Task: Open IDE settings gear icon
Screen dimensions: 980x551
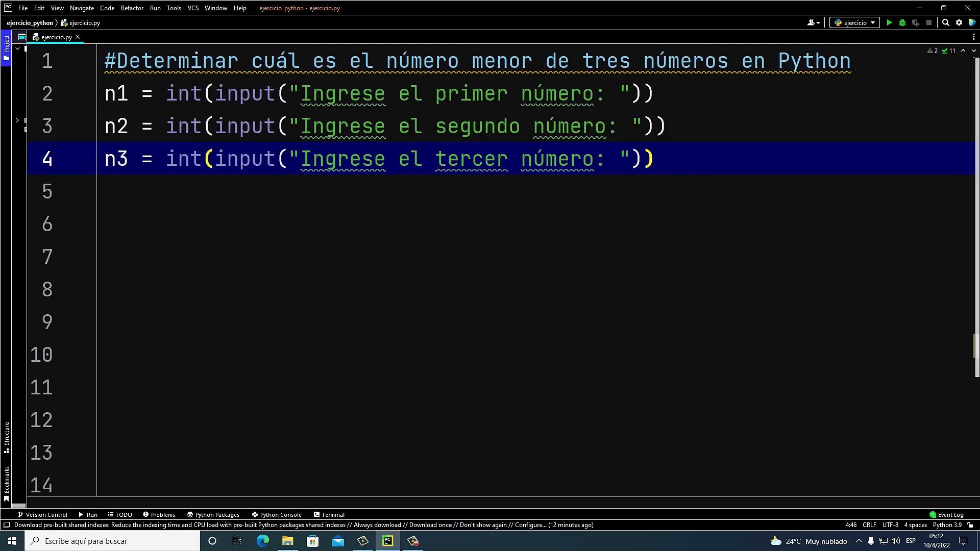Action: tap(959, 22)
